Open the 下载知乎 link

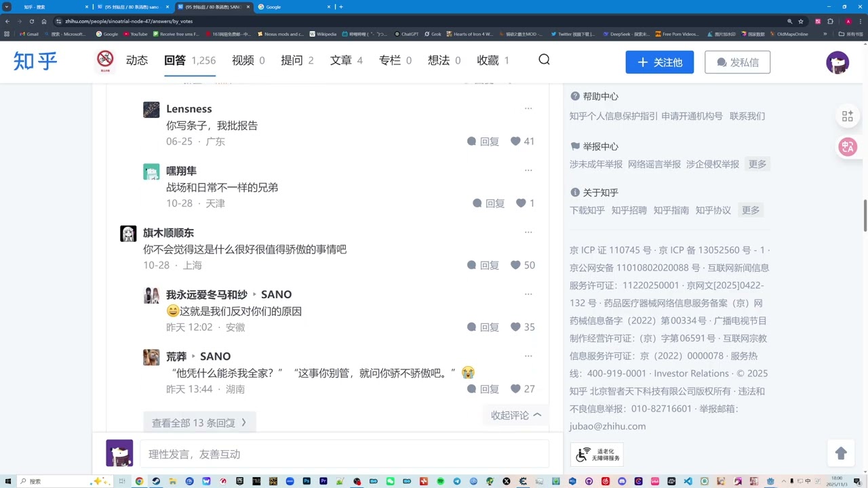[x=587, y=210]
